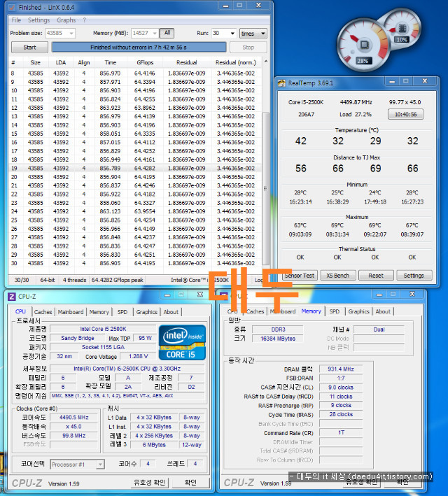This screenshot has height=496, width=448.
Task: Click the 63.8962 GFlops value in row 12
Action: tap(145, 108)
